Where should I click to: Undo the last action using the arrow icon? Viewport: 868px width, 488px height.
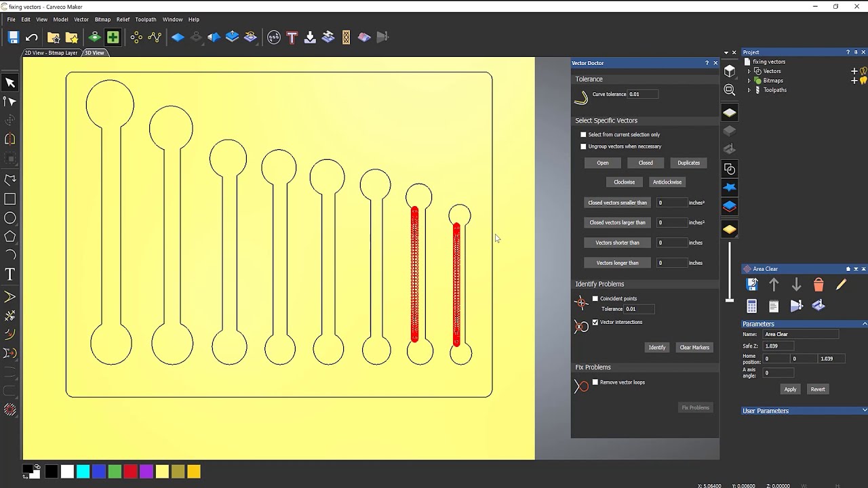pyautogui.click(x=31, y=37)
